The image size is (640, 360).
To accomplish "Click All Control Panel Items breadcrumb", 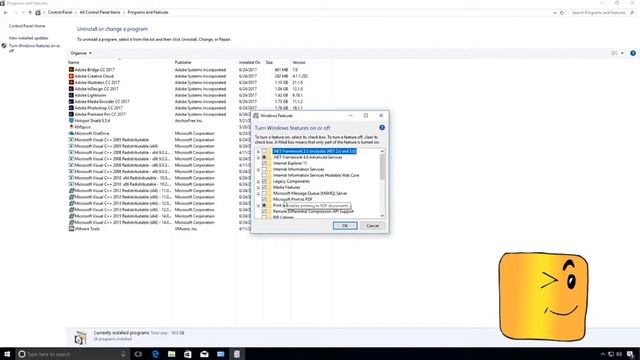I will 100,13.
